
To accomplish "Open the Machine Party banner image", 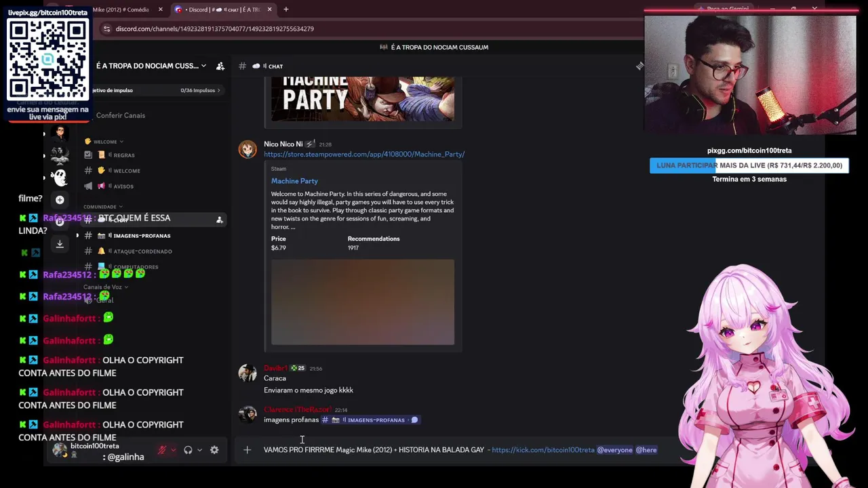I will click(363, 100).
